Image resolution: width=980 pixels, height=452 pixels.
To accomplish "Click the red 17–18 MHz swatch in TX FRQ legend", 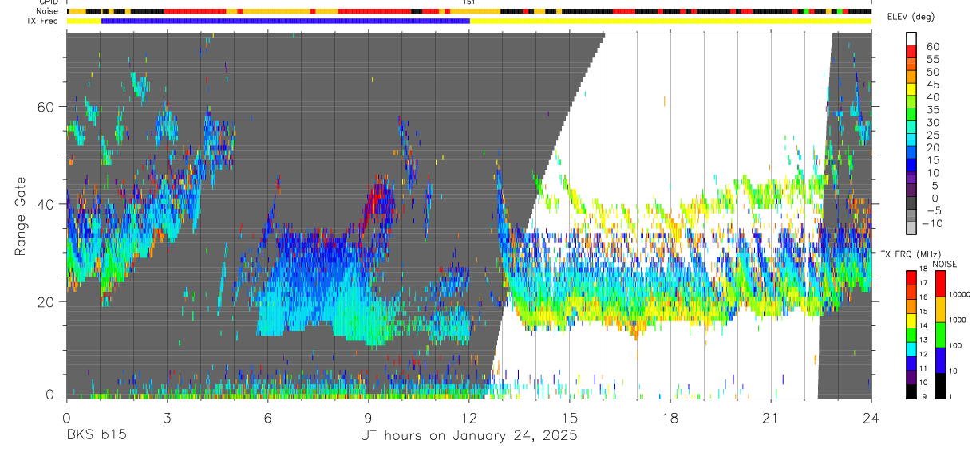I will (x=911, y=278).
